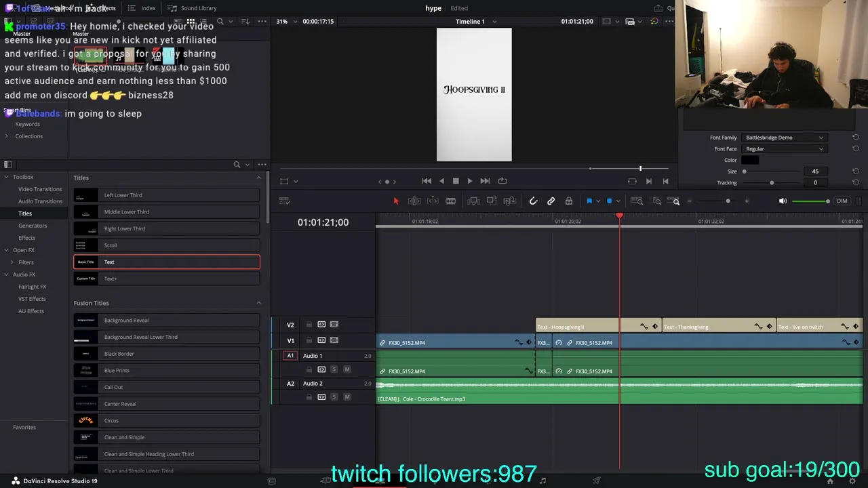
Task: Toggle auto track selector on V1
Action: click(321, 340)
